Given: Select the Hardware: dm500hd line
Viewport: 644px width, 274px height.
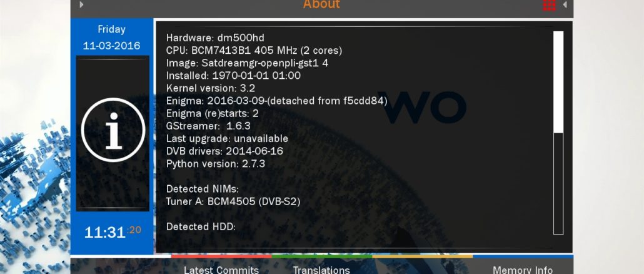Looking at the screenshot, I should pyautogui.click(x=215, y=38).
